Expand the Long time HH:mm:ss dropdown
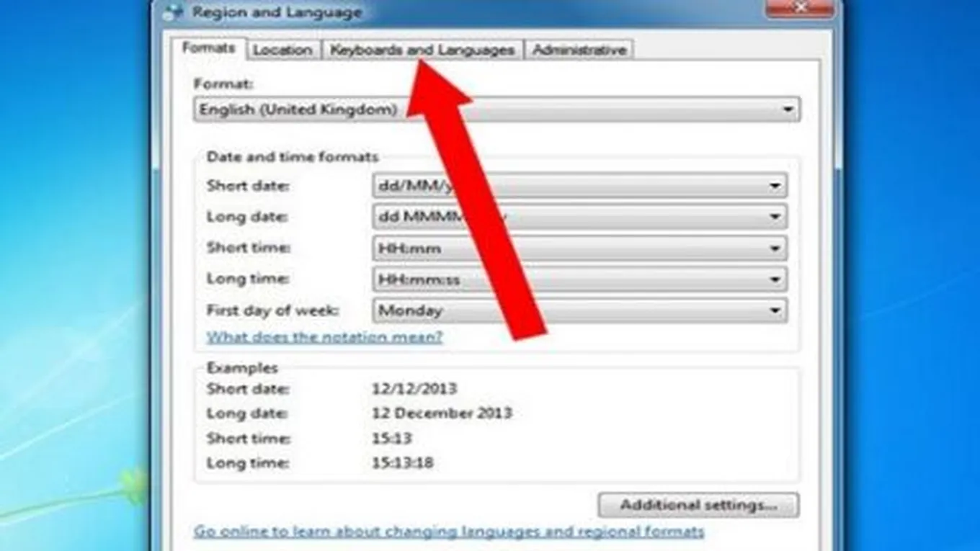 [579, 279]
